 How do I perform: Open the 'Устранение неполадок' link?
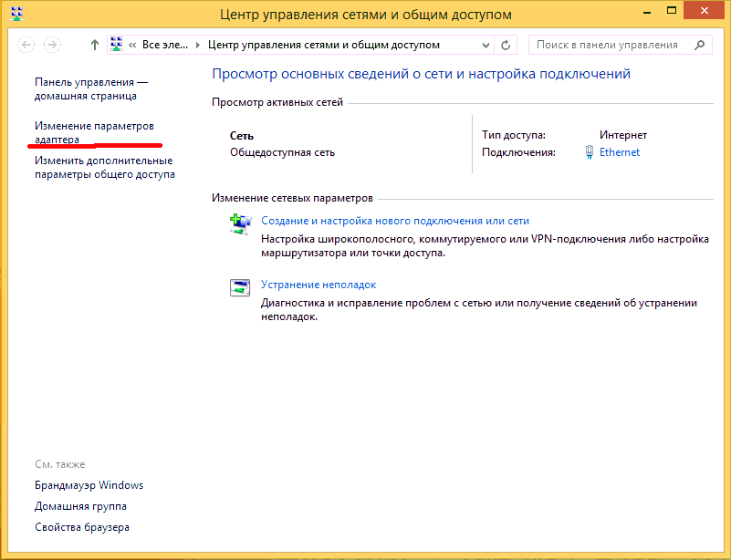pyautogui.click(x=319, y=285)
